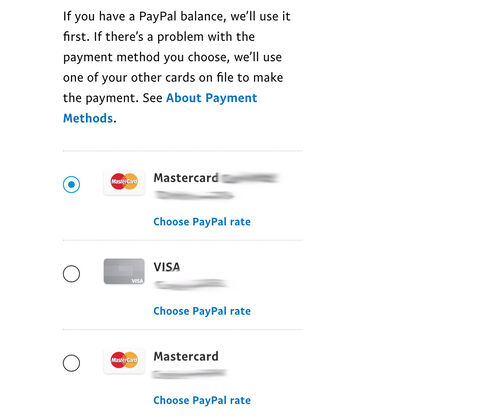Viewport: 480px width, 418px height.
Task: Select the already-checked first Mastercard radio button
Action: coord(71,184)
